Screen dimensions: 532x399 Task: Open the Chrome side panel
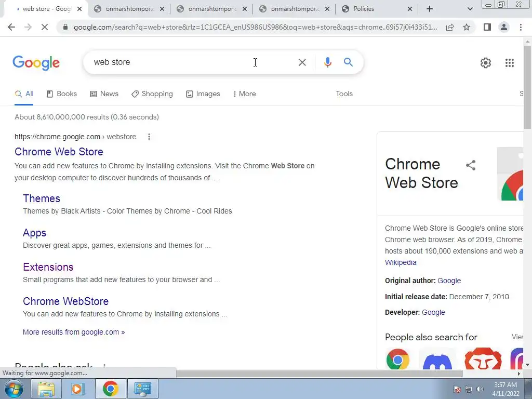coord(487,27)
